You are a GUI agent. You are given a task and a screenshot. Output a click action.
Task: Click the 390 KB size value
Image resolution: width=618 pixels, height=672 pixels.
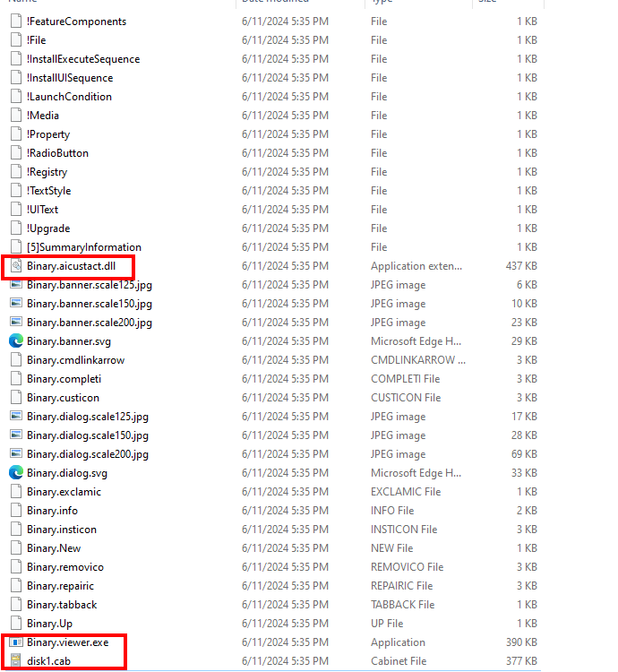pyautogui.click(x=521, y=642)
